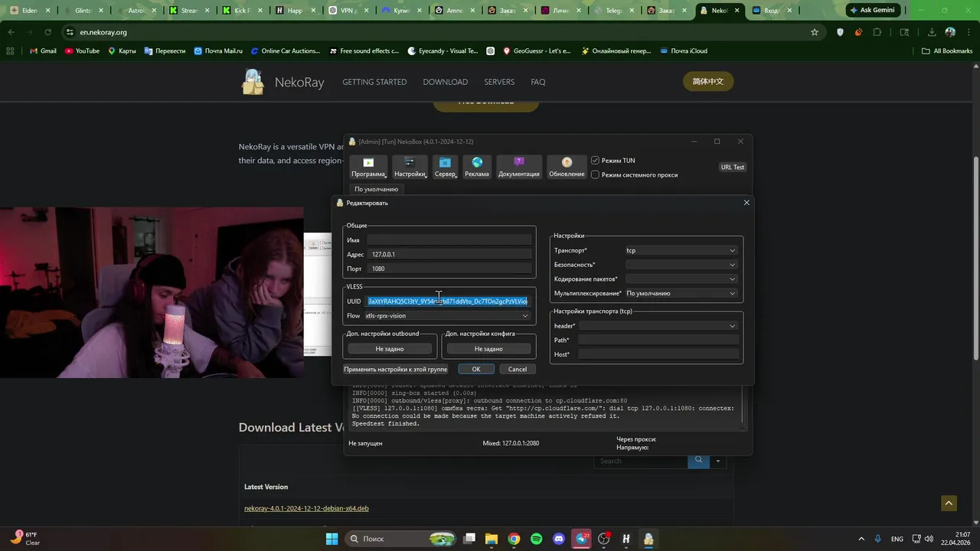980x551 pixels.
Task: Cancel the Редактировать dialog
Action: coord(518,369)
